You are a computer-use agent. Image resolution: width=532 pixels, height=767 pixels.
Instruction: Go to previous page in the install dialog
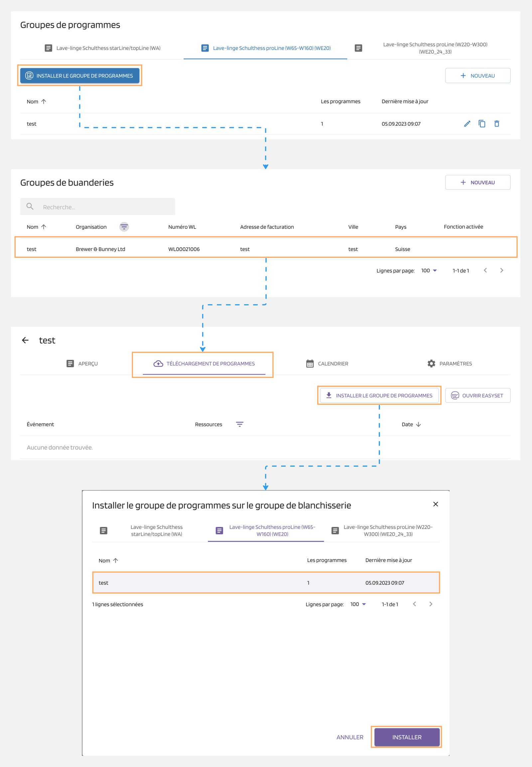pos(414,604)
